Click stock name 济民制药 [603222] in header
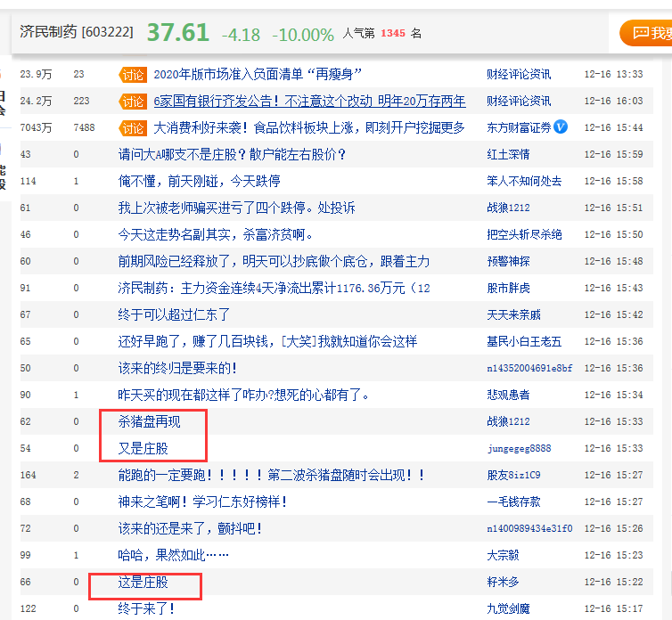Viewport: 672px width, 620px height. coord(77,32)
